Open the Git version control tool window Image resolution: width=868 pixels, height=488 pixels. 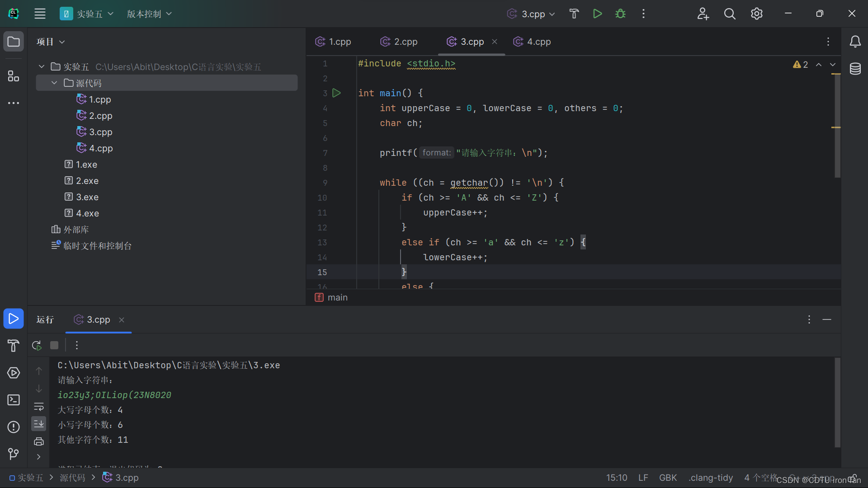pyautogui.click(x=14, y=454)
